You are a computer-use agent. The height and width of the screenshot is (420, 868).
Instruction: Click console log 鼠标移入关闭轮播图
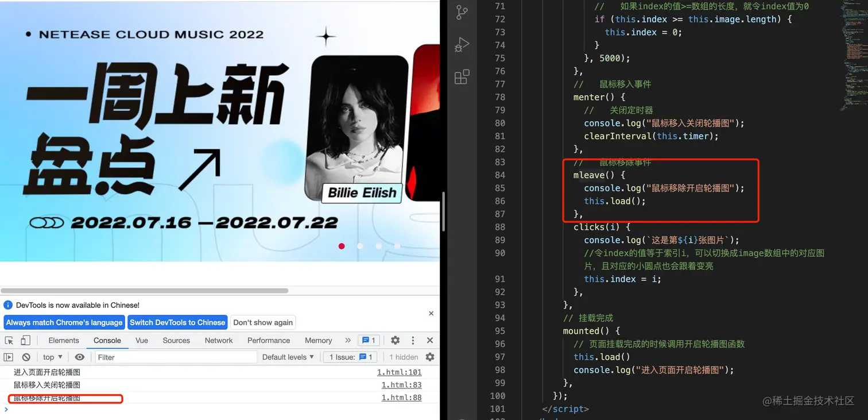point(47,385)
